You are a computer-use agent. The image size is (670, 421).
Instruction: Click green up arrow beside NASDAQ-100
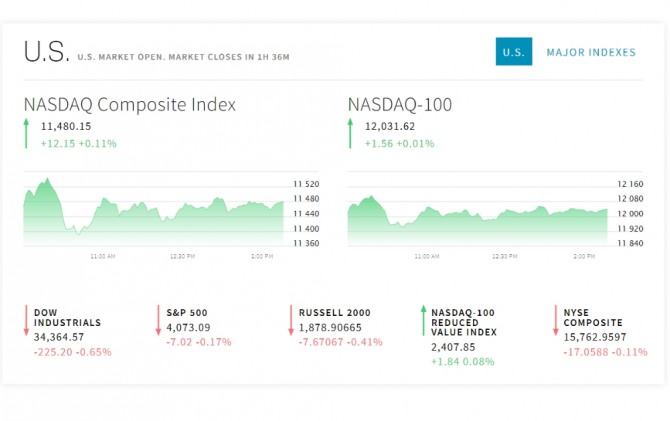351,134
